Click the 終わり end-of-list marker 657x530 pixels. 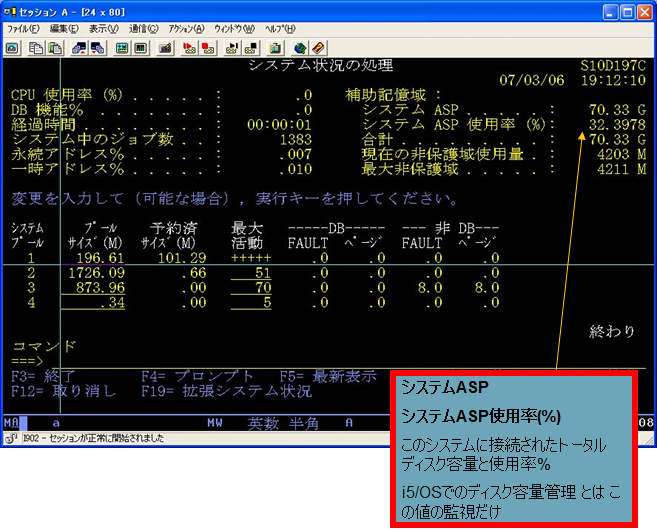click(612, 332)
